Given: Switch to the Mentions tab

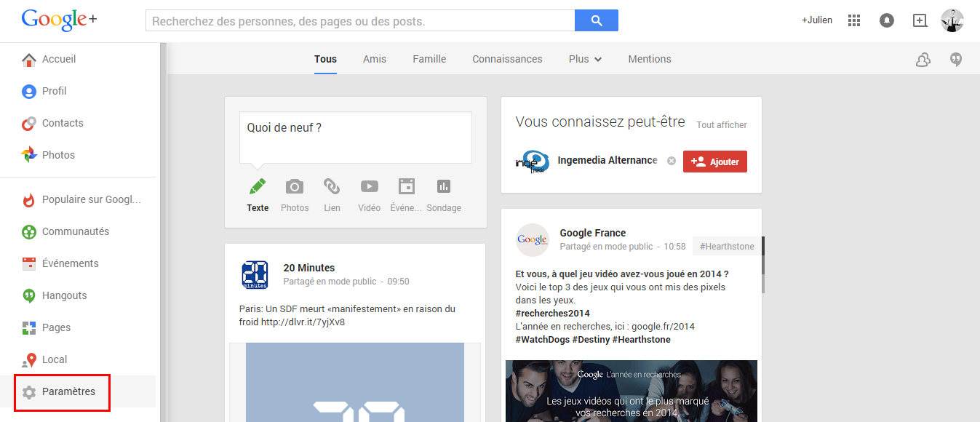Looking at the screenshot, I should [650, 59].
